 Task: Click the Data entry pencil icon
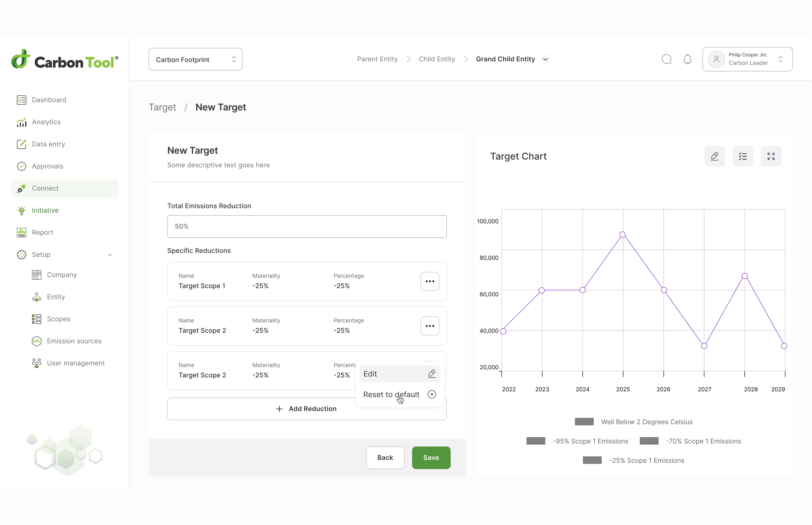pos(21,144)
